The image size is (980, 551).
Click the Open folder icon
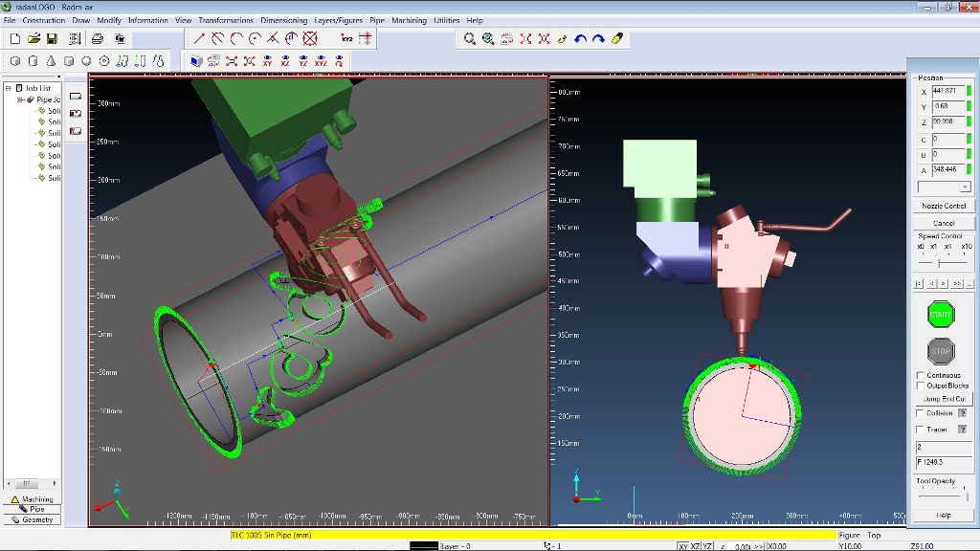pyautogui.click(x=33, y=39)
